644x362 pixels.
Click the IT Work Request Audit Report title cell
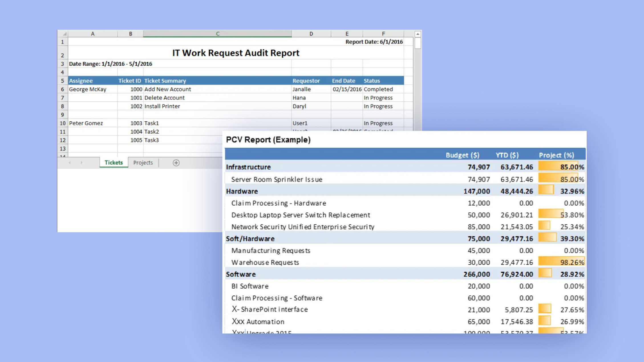235,53
